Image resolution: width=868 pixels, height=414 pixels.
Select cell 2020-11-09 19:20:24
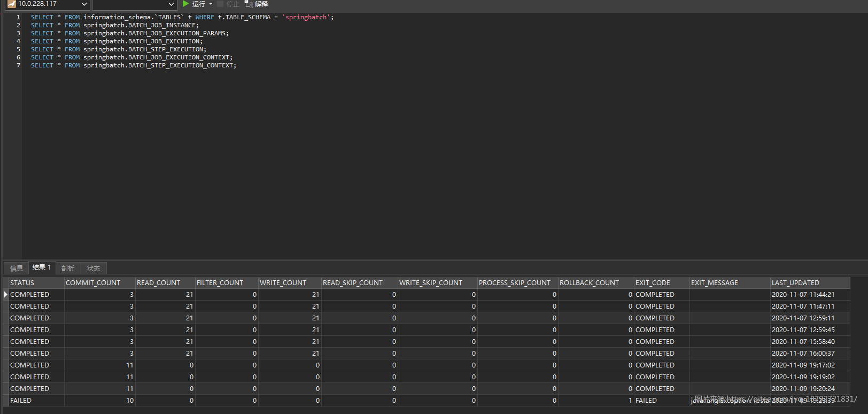click(810, 388)
